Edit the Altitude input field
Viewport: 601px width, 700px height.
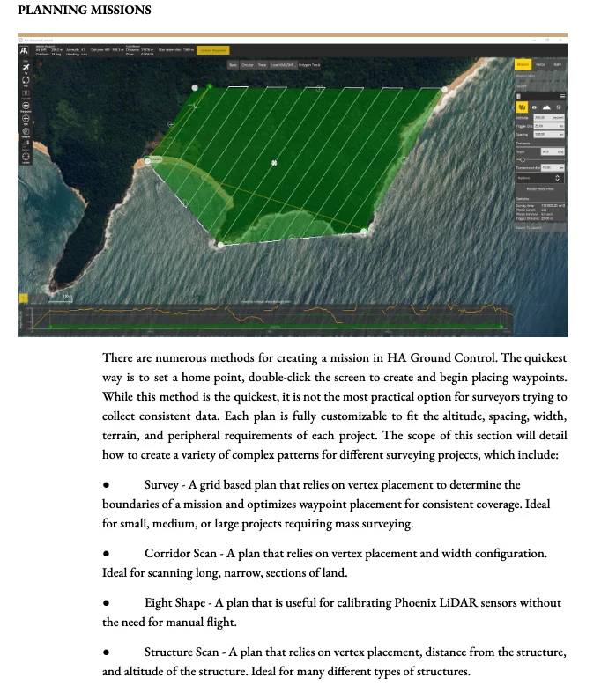549,117
